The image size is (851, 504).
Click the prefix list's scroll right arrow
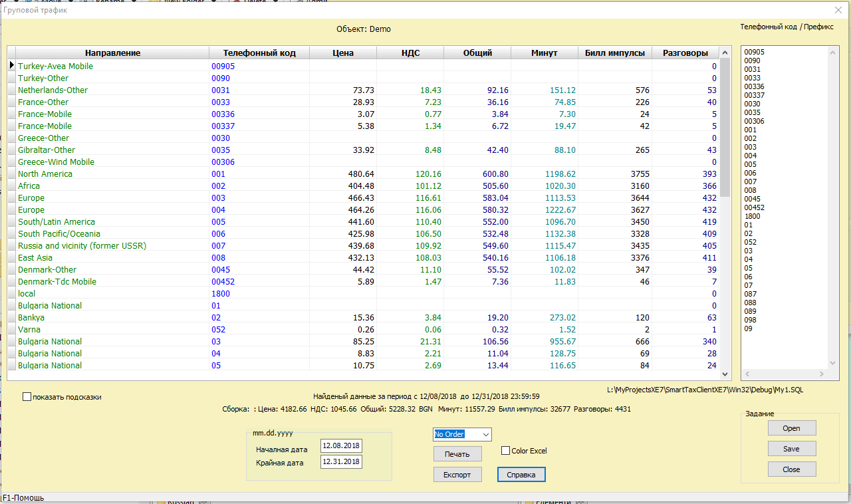822,374
